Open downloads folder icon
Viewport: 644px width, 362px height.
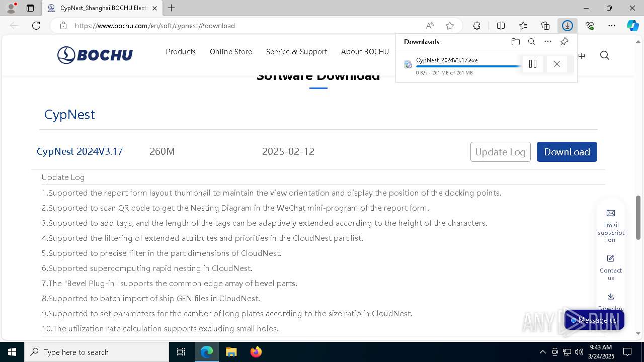coord(515,42)
